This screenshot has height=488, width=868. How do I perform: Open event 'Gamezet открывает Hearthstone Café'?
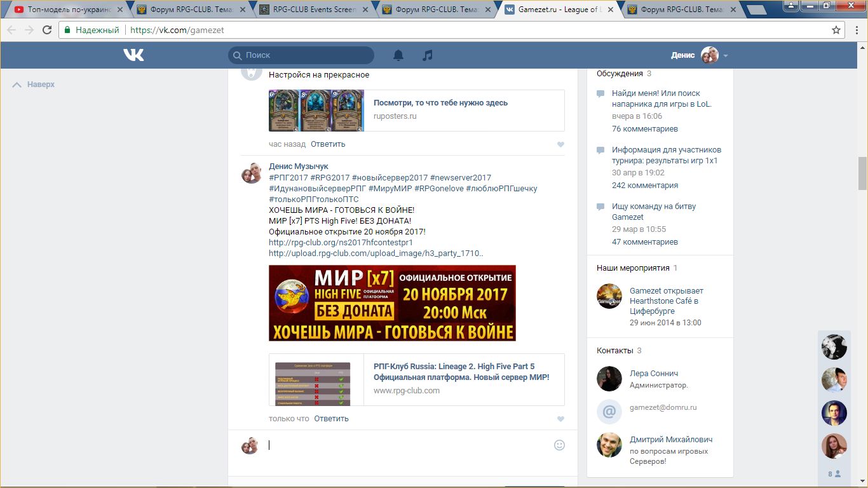(x=667, y=301)
